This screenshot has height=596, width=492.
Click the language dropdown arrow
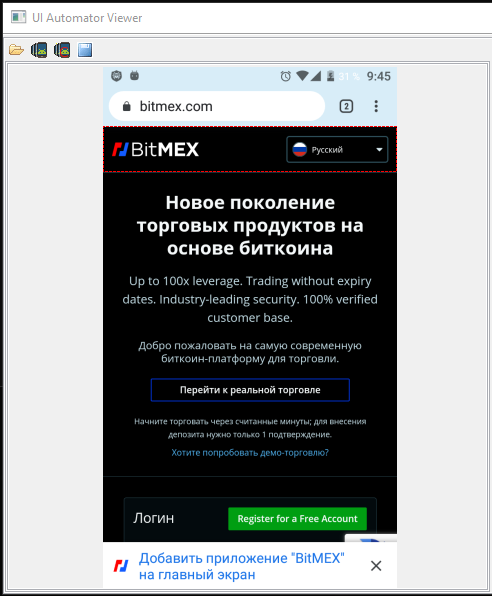[x=379, y=150]
